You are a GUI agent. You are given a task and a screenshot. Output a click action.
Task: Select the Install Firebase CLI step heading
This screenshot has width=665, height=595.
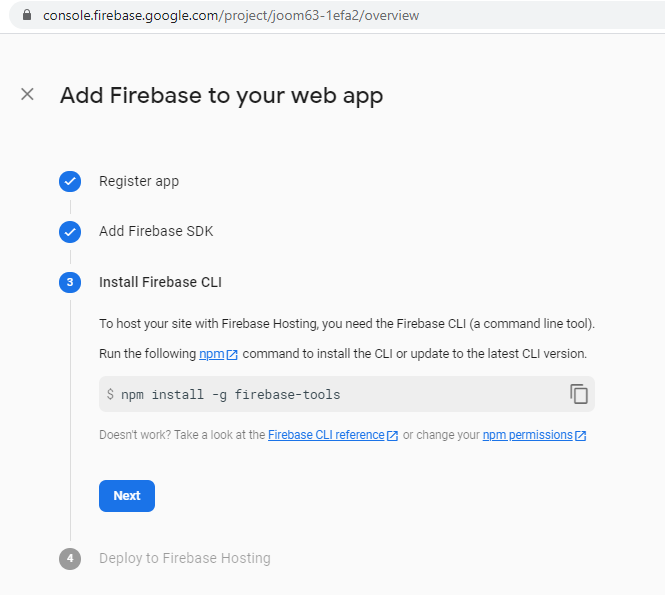(160, 282)
